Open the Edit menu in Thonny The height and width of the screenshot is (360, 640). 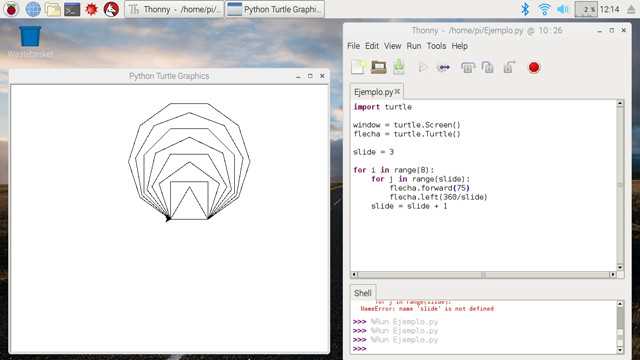coord(371,46)
